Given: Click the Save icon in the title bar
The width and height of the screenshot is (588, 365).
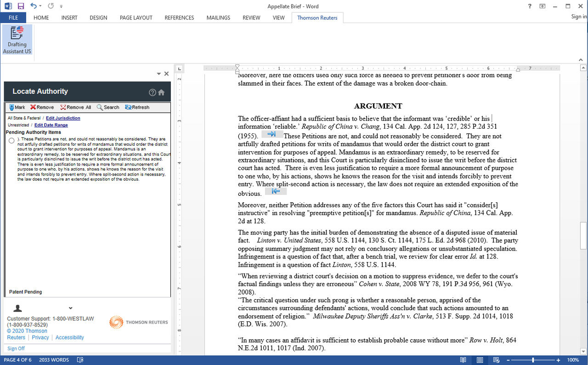Looking at the screenshot, I should pyautogui.click(x=21, y=6).
